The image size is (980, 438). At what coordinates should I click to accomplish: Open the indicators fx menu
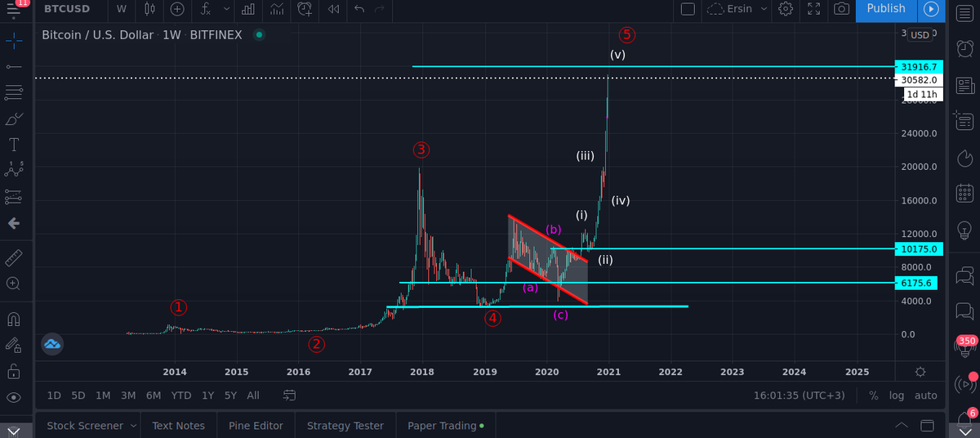pyautogui.click(x=206, y=9)
